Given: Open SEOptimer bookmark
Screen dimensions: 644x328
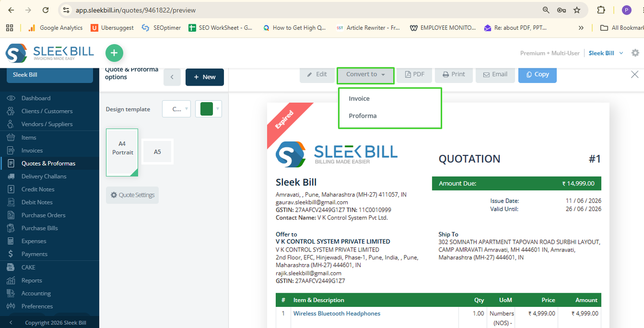Looking at the screenshot, I should coord(162,28).
